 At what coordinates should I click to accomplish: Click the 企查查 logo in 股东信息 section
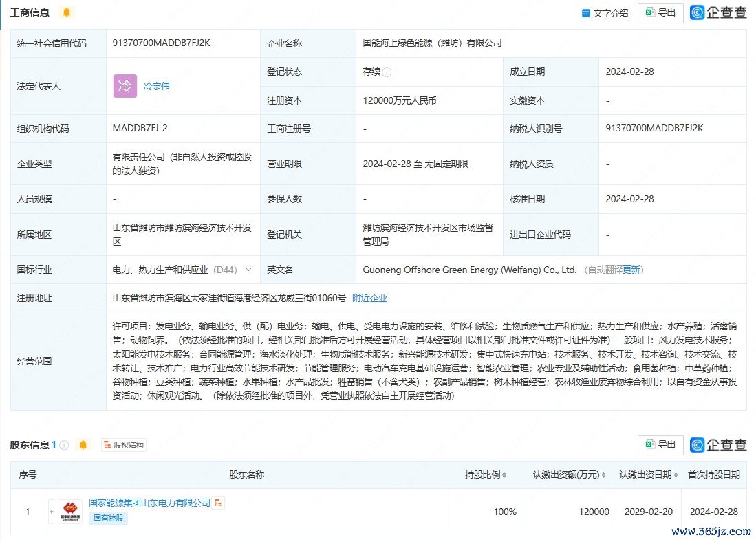click(x=718, y=444)
